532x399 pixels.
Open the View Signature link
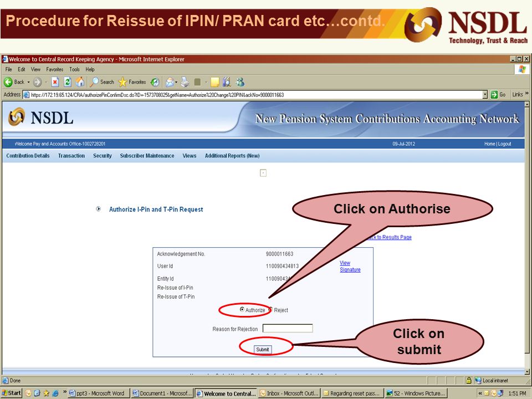pyautogui.click(x=350, y=267)
